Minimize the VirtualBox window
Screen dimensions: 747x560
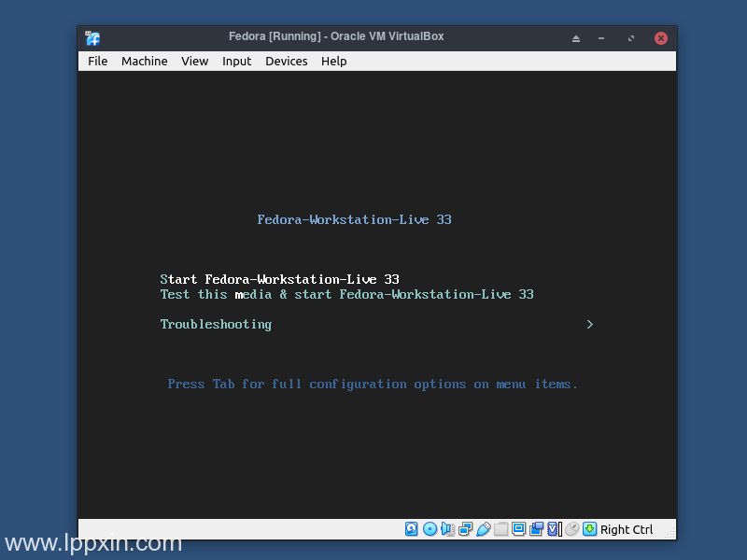point(601,38)
